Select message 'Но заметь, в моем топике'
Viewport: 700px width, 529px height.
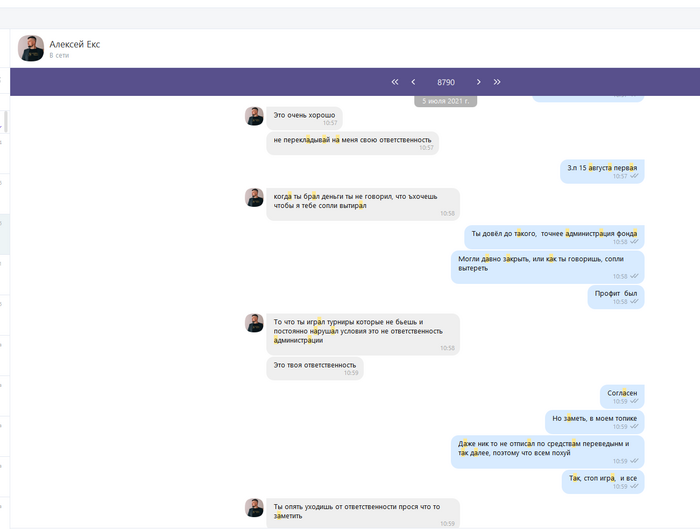[x=595, y=422]
